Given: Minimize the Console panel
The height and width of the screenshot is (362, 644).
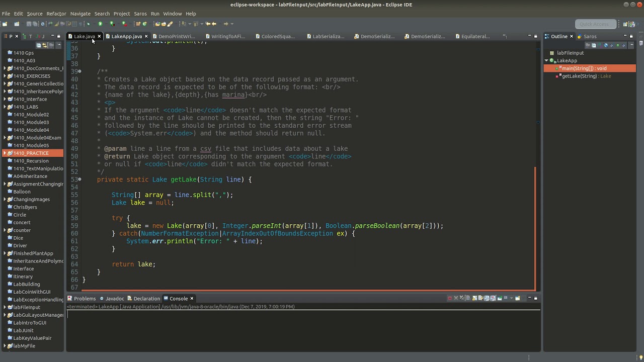Looking at the screenshot, I should (x=530, y=298).
